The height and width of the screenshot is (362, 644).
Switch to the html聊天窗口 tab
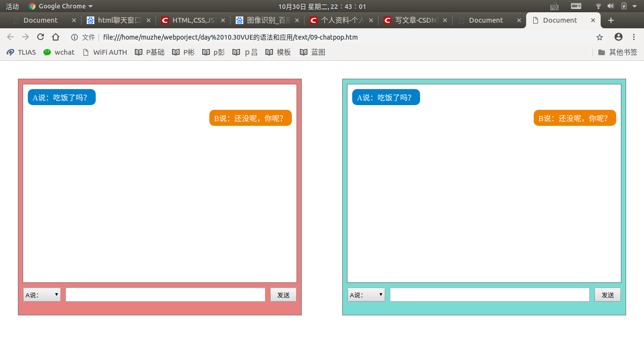click(119, 20)
